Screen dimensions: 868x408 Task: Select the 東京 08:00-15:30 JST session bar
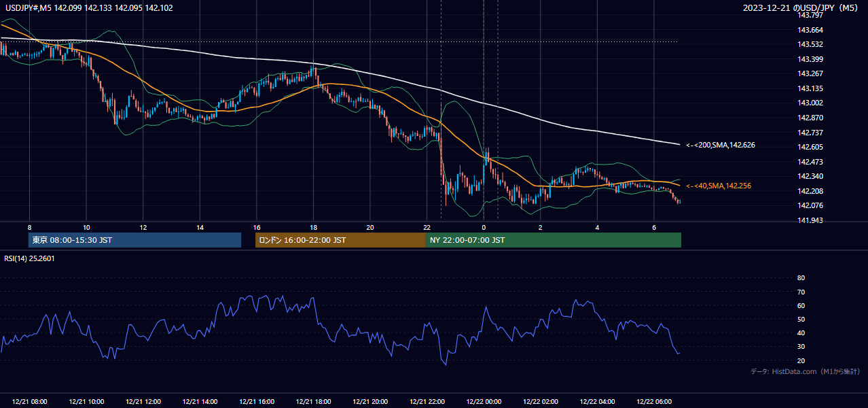(134, 240)
